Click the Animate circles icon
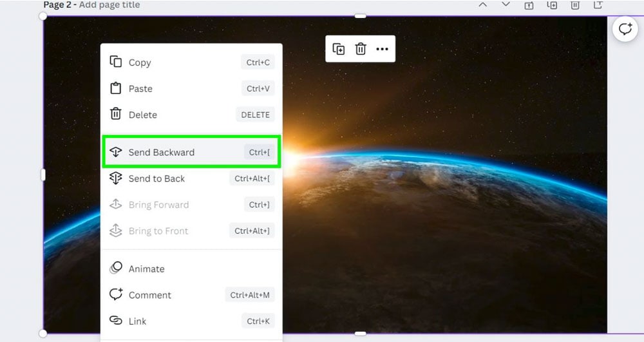 (x=116, y=268)
